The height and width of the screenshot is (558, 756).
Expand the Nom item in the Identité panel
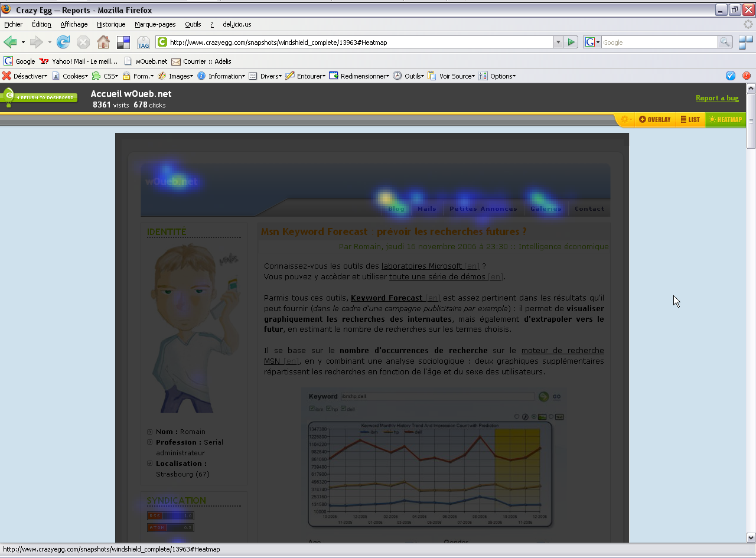[150, 432]
